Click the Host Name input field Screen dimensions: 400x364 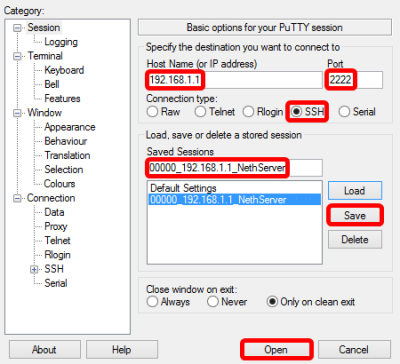tap(234, 80)
